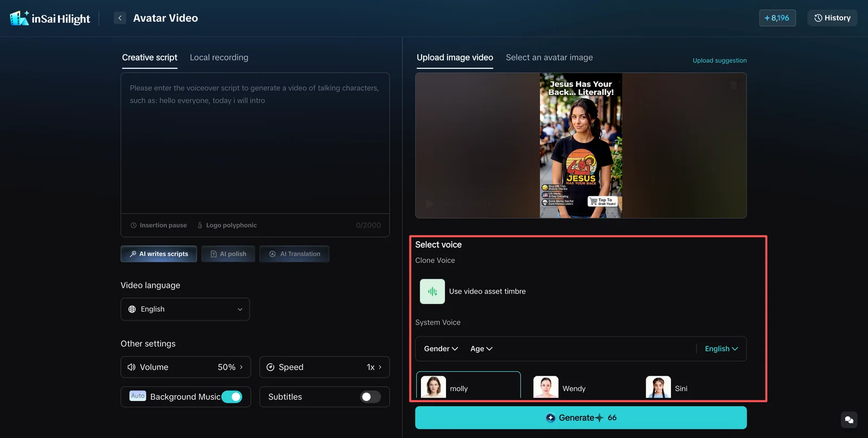Turn off the Background Music toggle

(232, 397)
